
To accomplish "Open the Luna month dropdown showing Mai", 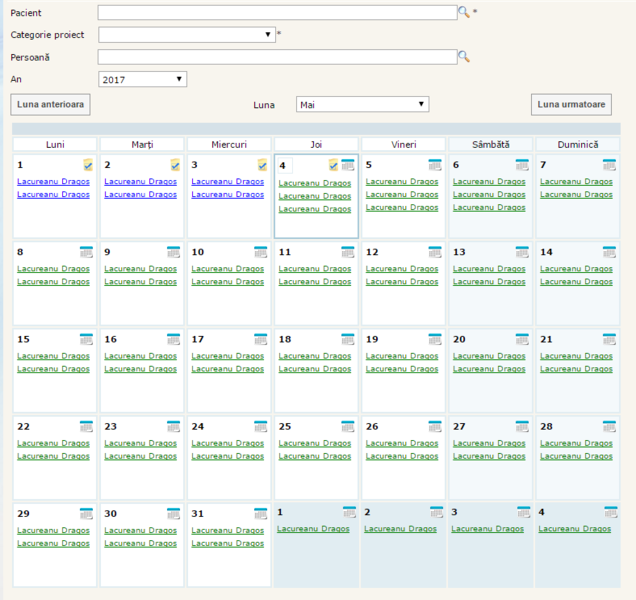I will [362, 104].
